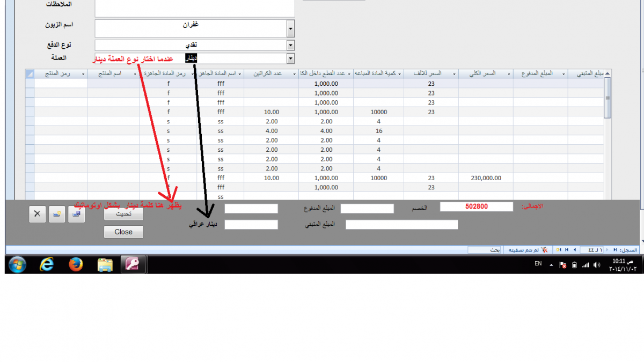Click the volume speaker tray icon
644x362 pixels.
coord(597,265)
